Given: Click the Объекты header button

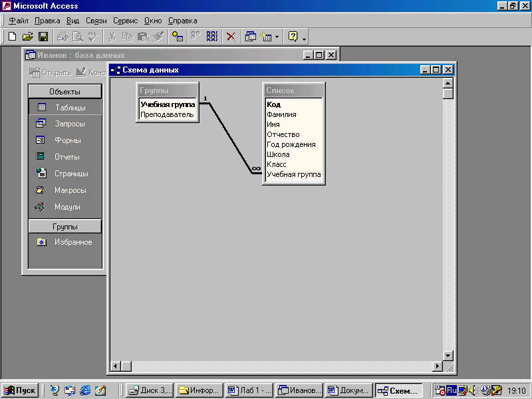Looking at the screenshot, I should tap(65, 92).
